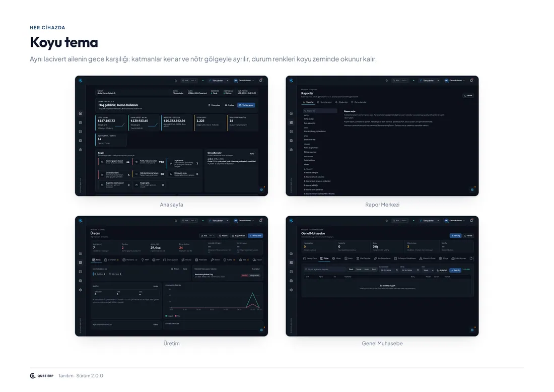
Task: Click notification bell in Rapor Merkezi screenshot
Action: coord(472,81)
